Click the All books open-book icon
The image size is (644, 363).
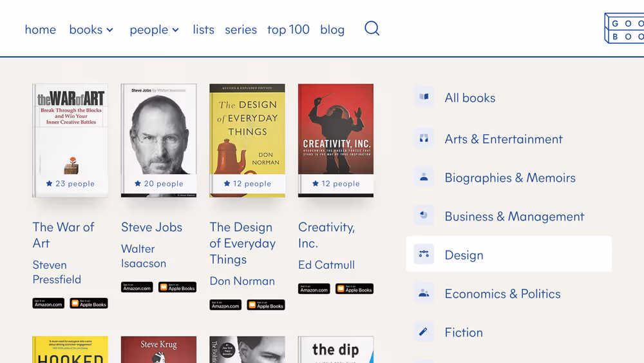click(x=424, y=97)
